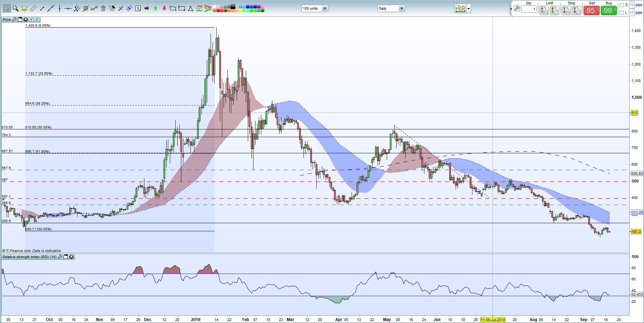Click the Relative strength index (RSI) (14) title
644x323 pixels.
(30, 257)
